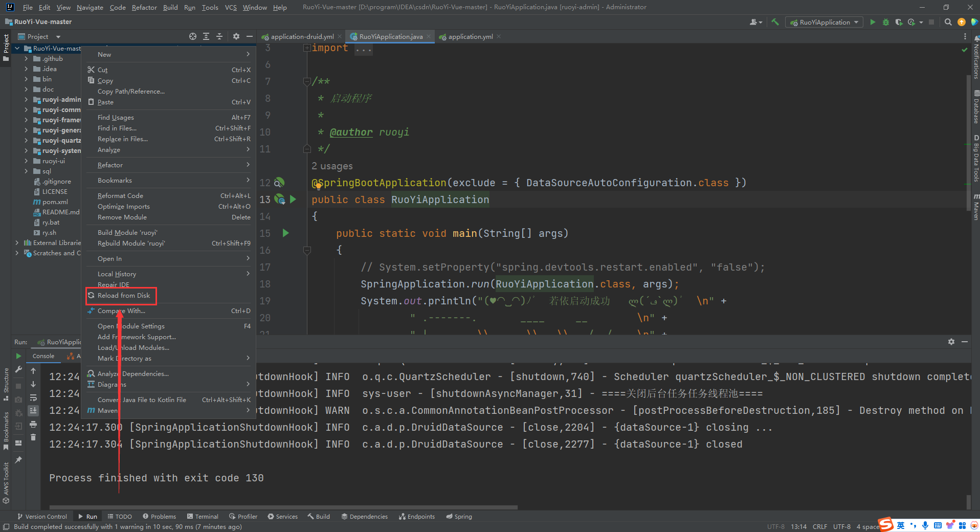
Task: Print console output via printer icon
Action: click(x=33, y=424)
